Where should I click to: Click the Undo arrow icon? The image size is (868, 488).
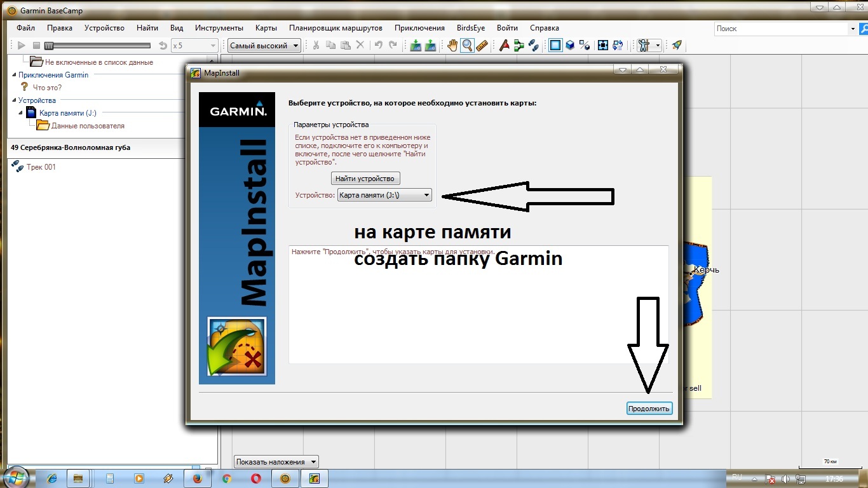378,46
